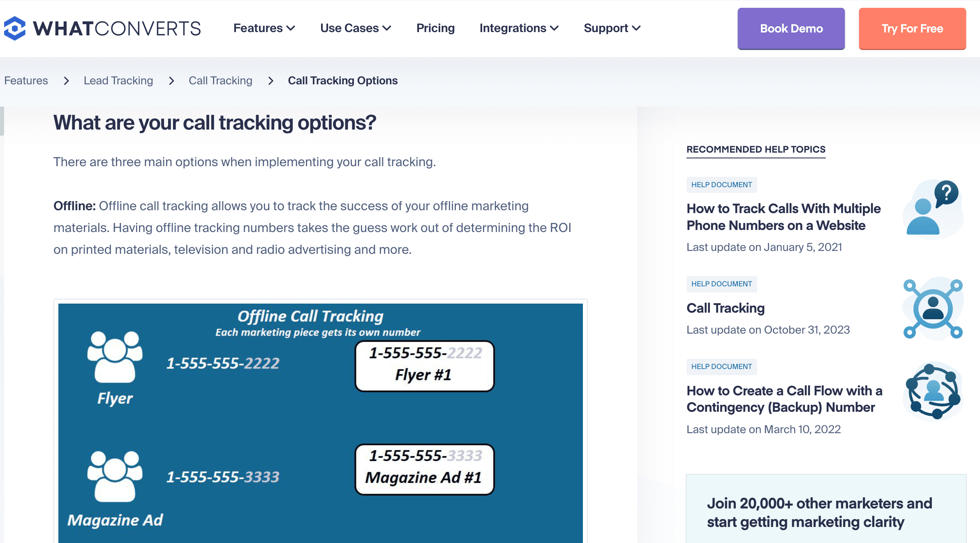Select Call Tracking Options in the breadcrumb
This screenshot has height=543, width=980.
(x=343, y=81)
